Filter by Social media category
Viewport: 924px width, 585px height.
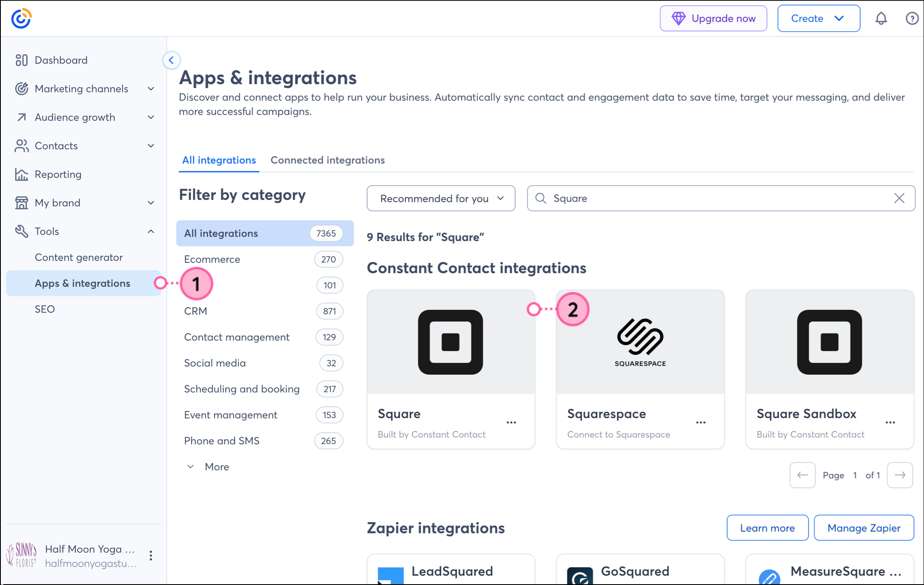[265, 363]
